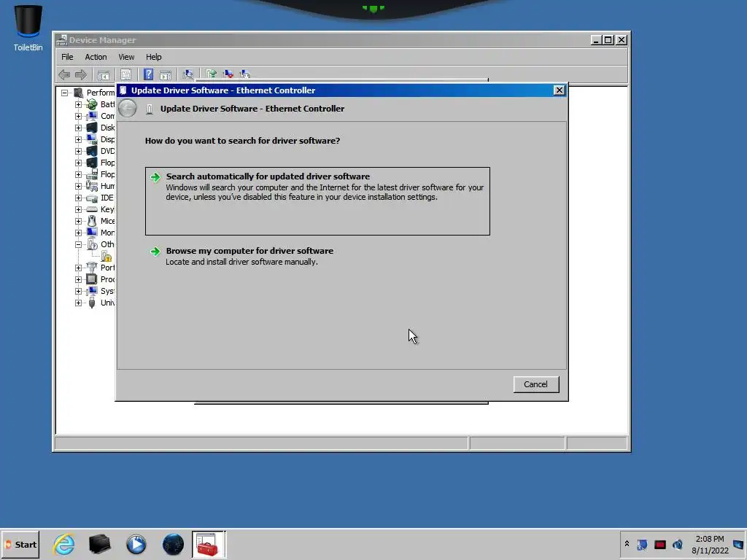Select the battery icon in device tree
This screenshot has height=560, width=747.
pos(91,104)
